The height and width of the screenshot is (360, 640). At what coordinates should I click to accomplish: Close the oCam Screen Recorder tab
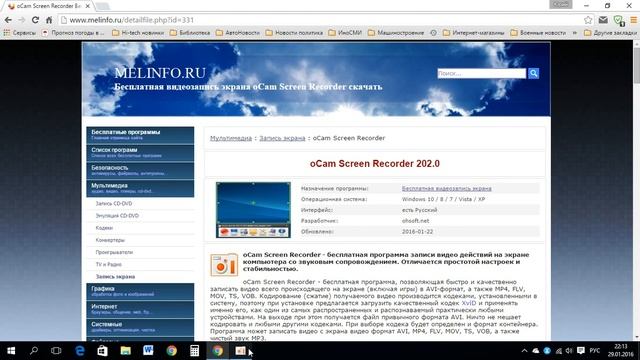click(87, 6)
